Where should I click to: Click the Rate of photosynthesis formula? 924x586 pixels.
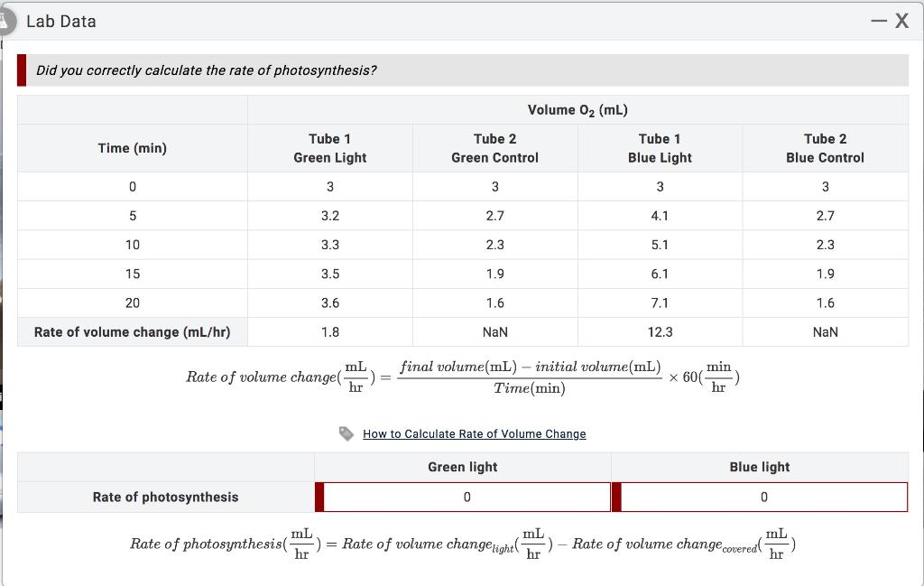click(x=462, y=544)
